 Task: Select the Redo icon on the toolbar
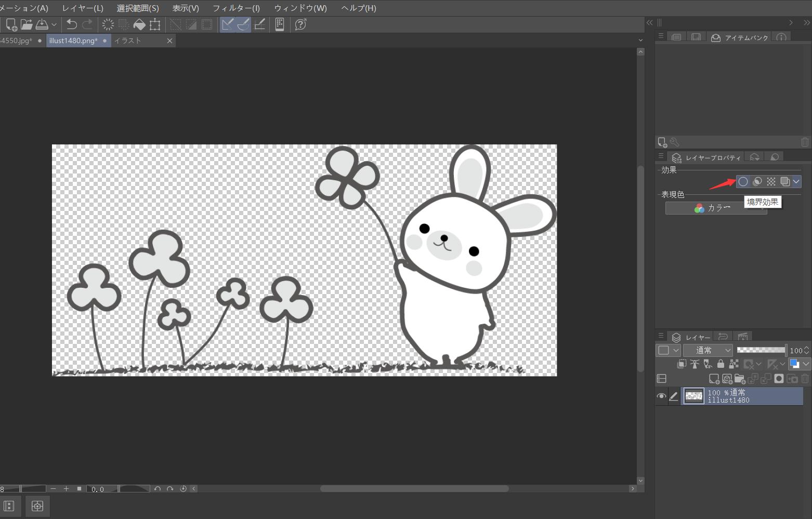point(87,24)
